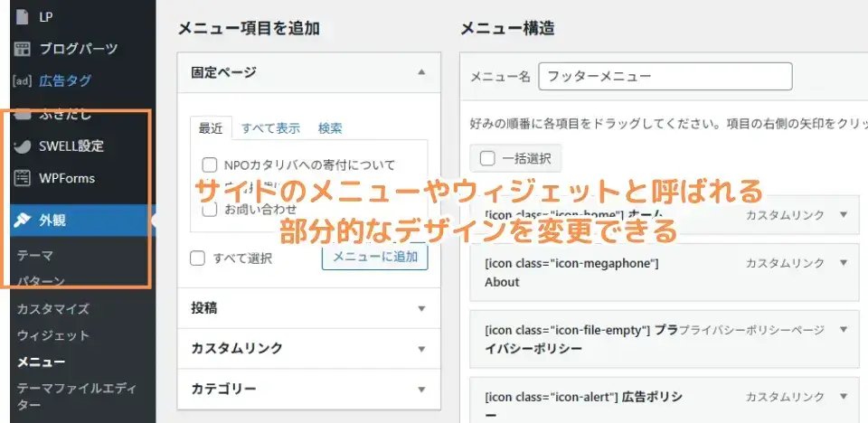The width and height of the screenshot is (868, 423).
Task: Check the すべて選択 checkbox
Action: click(x=198, y=258)
